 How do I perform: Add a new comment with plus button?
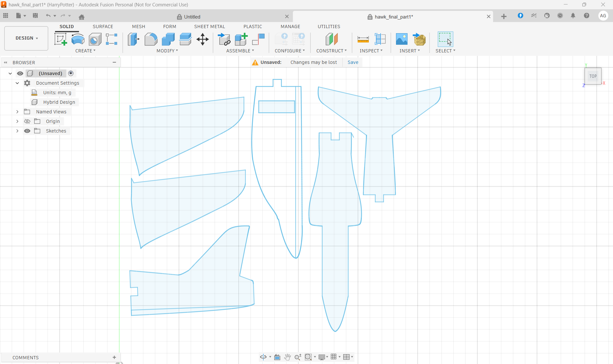(x=114, y=357)
